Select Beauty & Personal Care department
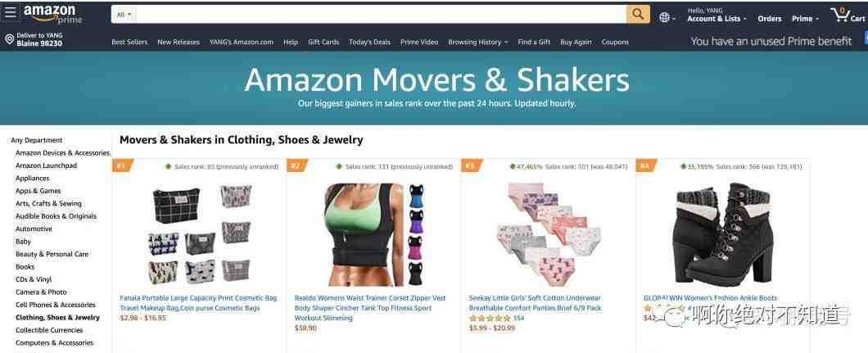868x353 pixels. coord(52,254)
